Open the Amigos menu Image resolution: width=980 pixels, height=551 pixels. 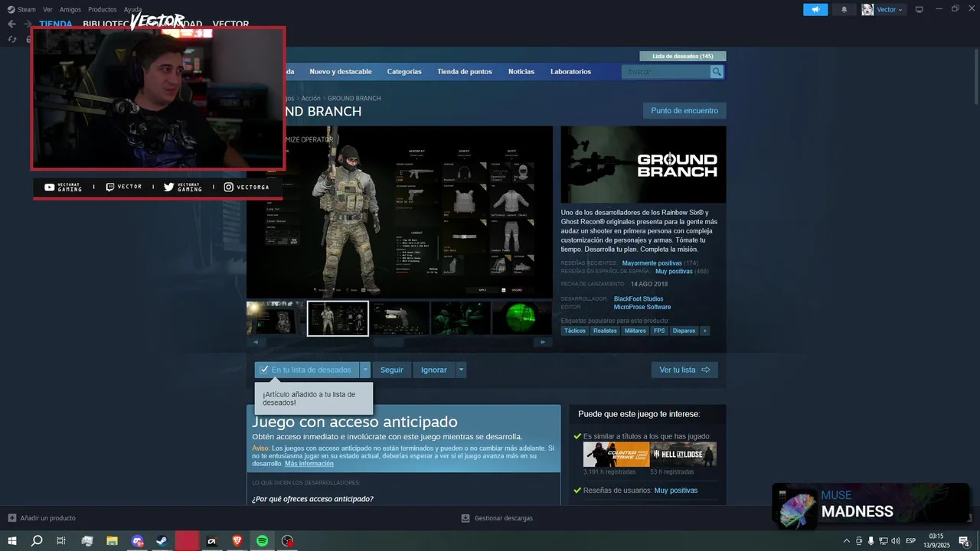pos(70,9)
